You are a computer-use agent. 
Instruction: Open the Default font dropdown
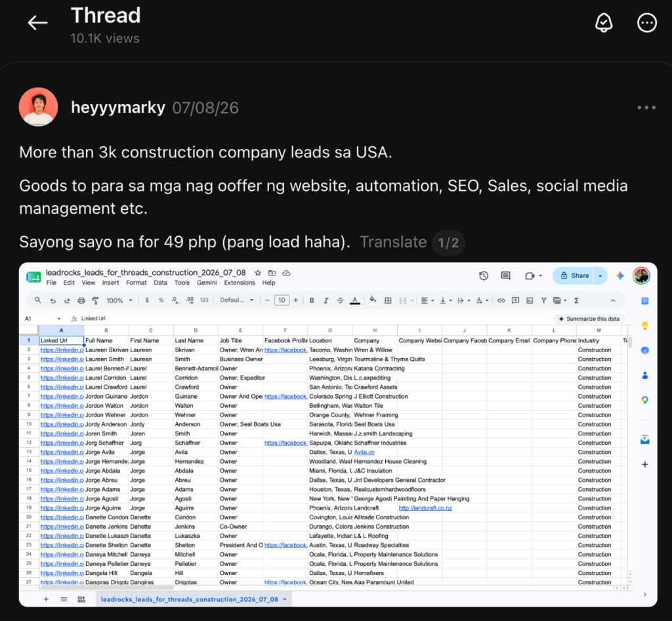[236, 300]
